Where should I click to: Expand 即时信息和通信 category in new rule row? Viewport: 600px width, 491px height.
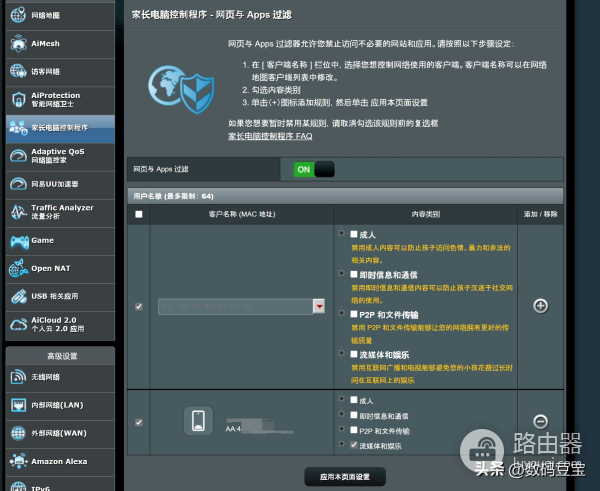point(341,273)
